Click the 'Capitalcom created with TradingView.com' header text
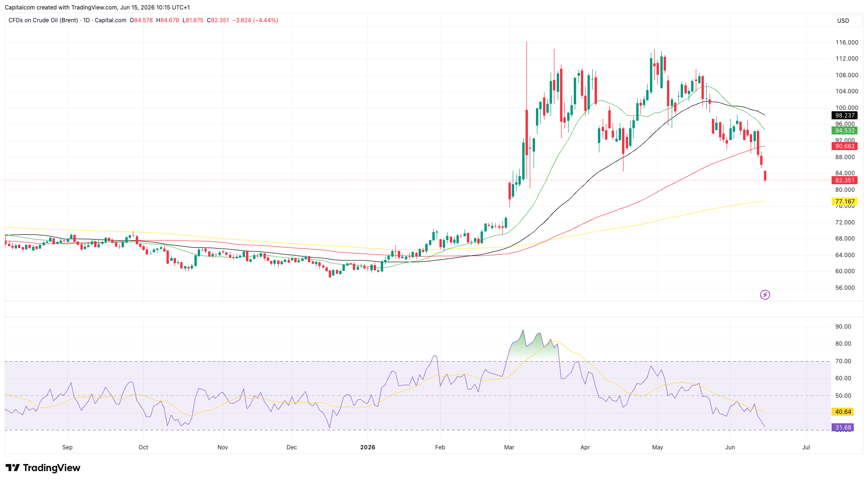 [x=61, y=8]
